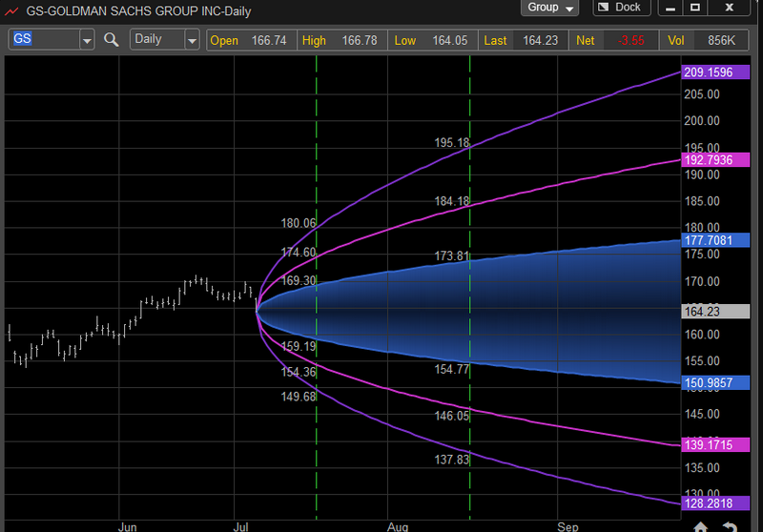Click the window title GS-GOLDMAN SACHS GROUP INC-Daily
Screen dimensions: 763x532
click(x=138, y=11)
